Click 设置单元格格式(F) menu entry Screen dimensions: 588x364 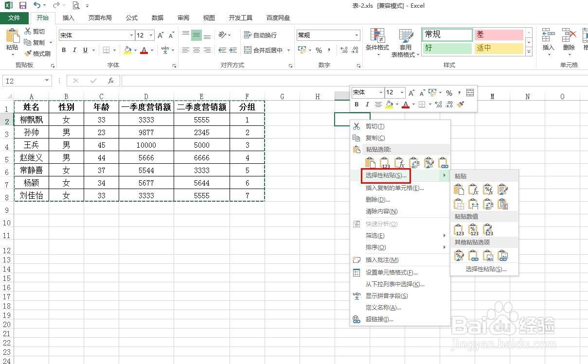tap(392, 272)
